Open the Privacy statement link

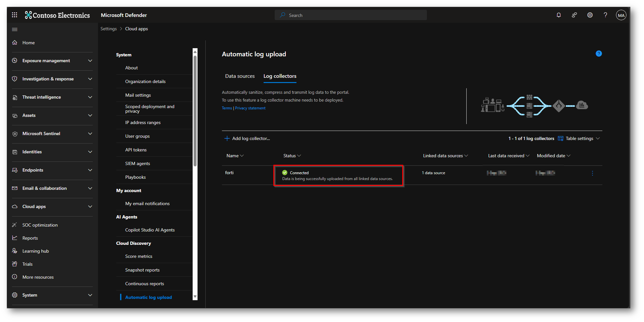250,108
